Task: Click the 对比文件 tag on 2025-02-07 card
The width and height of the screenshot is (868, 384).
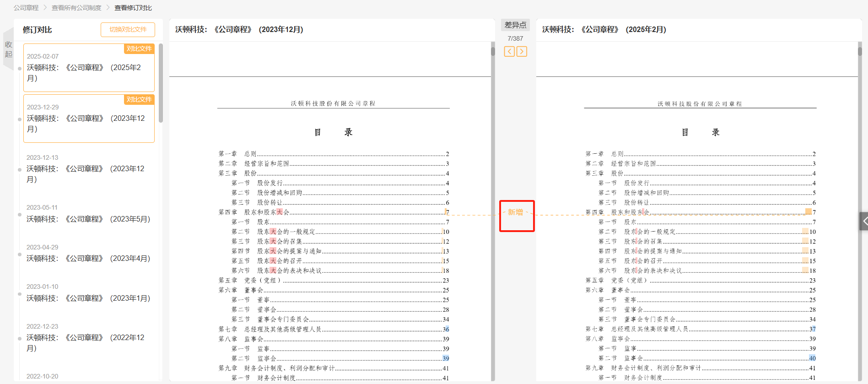Action: (x=139, y=49)
